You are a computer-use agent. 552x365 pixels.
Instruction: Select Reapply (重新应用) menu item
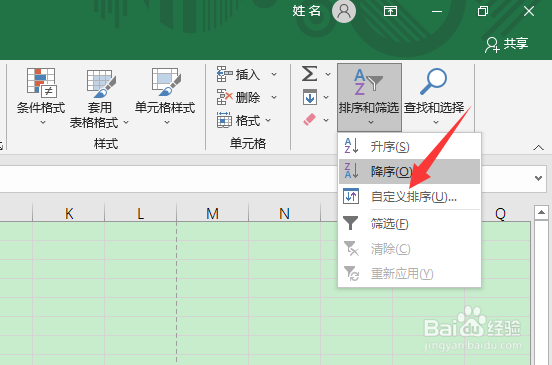409,273
